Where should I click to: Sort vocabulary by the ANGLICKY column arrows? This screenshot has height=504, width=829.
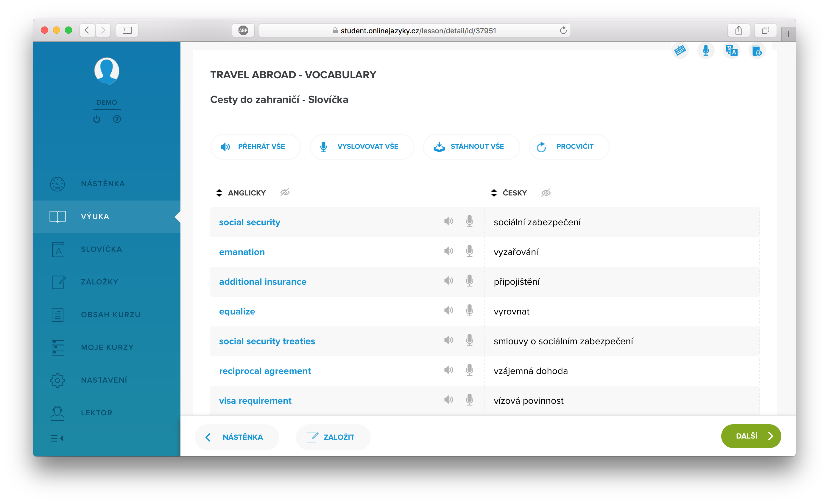point(219,193)
